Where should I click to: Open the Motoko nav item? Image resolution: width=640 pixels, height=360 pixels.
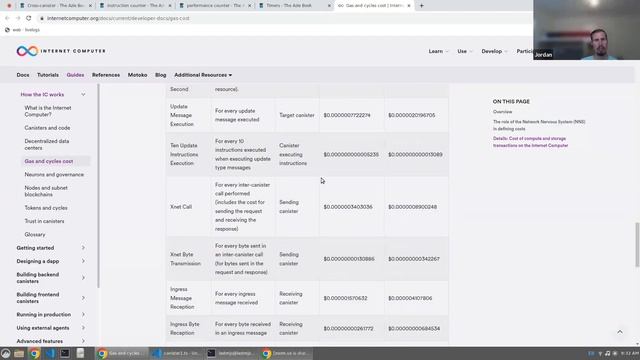tap(137, 75)
